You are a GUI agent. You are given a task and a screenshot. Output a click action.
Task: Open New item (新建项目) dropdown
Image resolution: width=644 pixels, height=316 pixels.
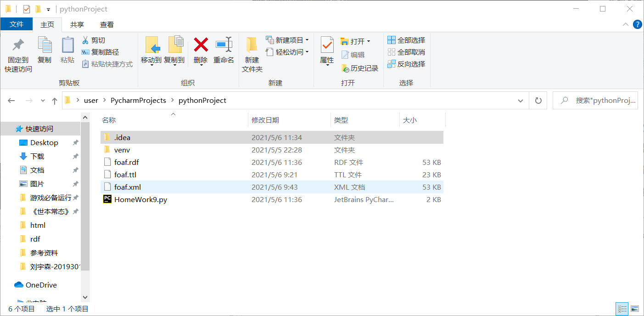[x=287, y=40]
